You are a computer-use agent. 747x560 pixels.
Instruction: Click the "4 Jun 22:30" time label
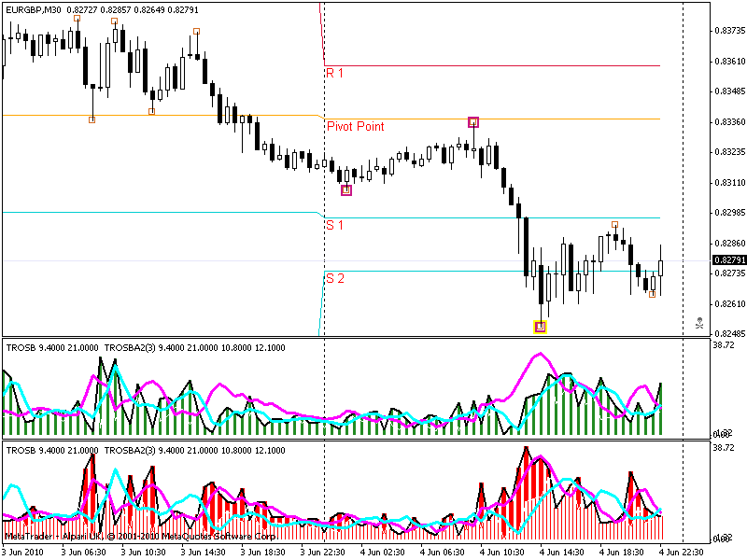pos(681,553)
